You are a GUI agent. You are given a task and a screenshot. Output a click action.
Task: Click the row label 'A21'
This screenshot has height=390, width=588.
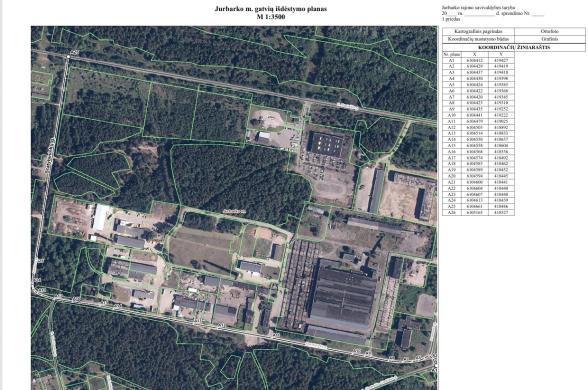[x=452, y=182]
